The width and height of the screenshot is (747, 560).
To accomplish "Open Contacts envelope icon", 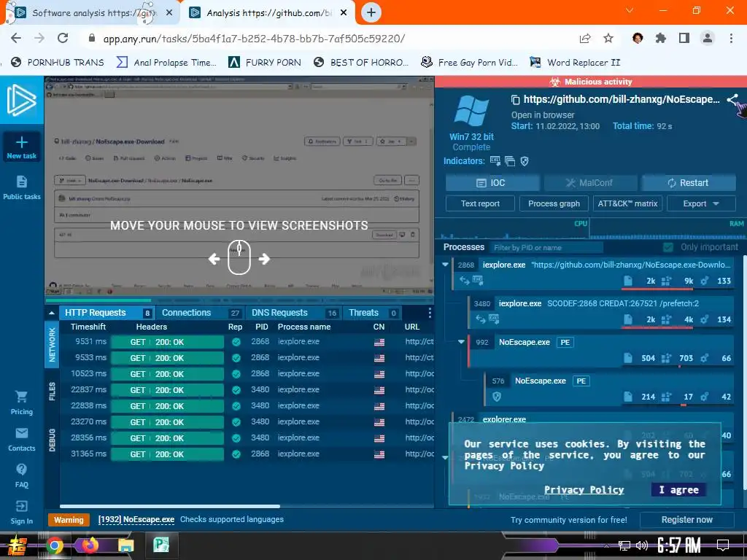I will pos(21,433).
